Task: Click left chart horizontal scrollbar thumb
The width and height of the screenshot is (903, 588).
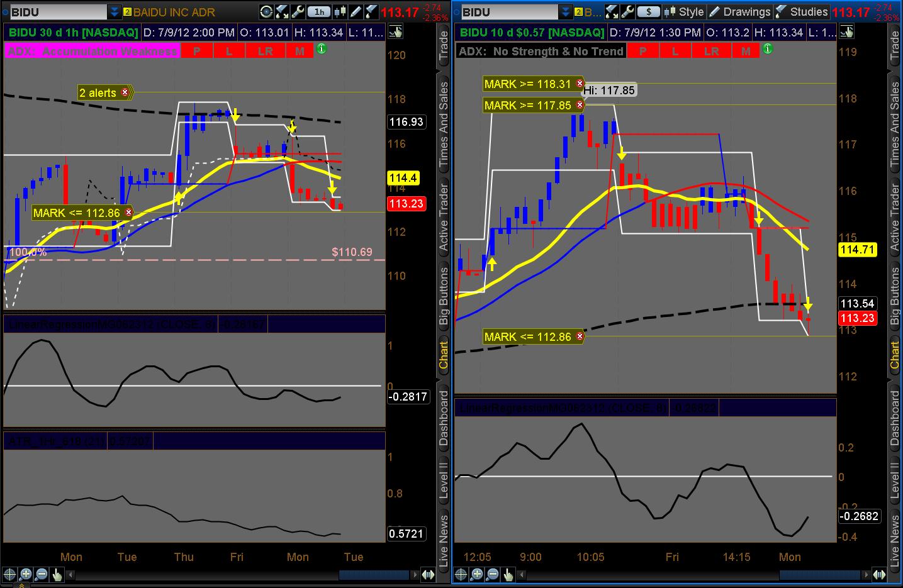Action: (373, 575)
